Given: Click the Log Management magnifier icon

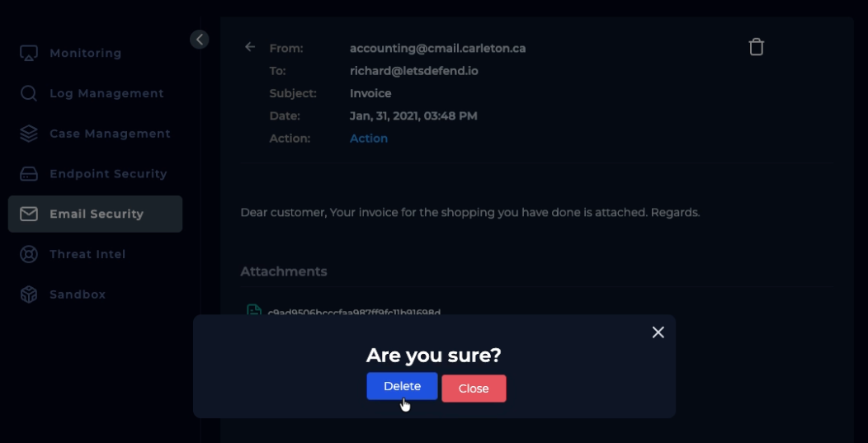Looking at the screenshot, I should (x=29, y=93).
